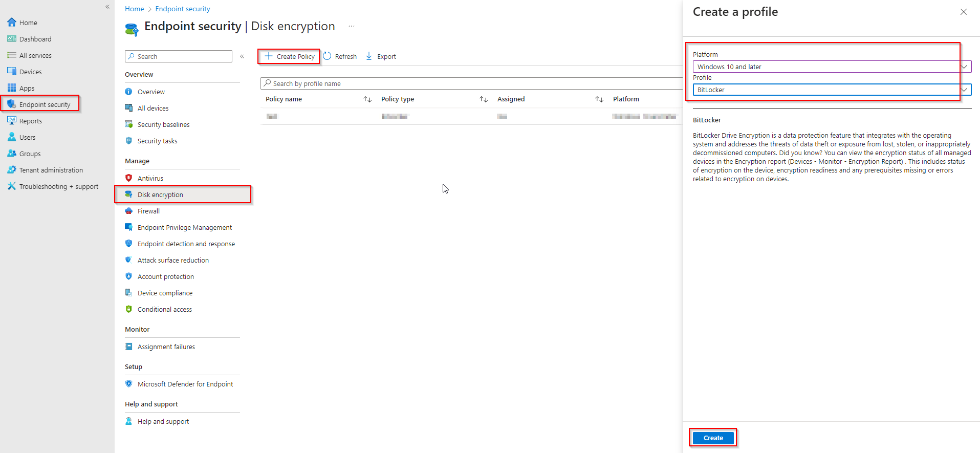980x453 pixels.
Task: Open the Profile dropdown showing BitLocker
Action: point(832,90)
